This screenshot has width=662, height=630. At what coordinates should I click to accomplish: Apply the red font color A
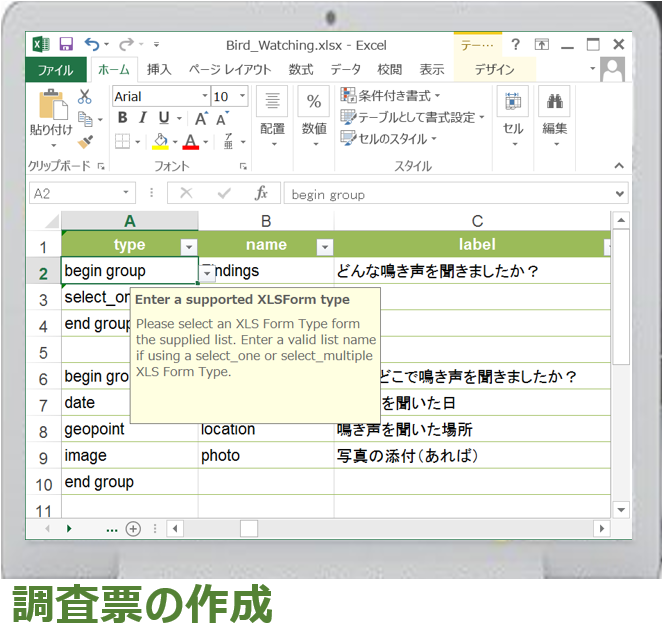190,141
